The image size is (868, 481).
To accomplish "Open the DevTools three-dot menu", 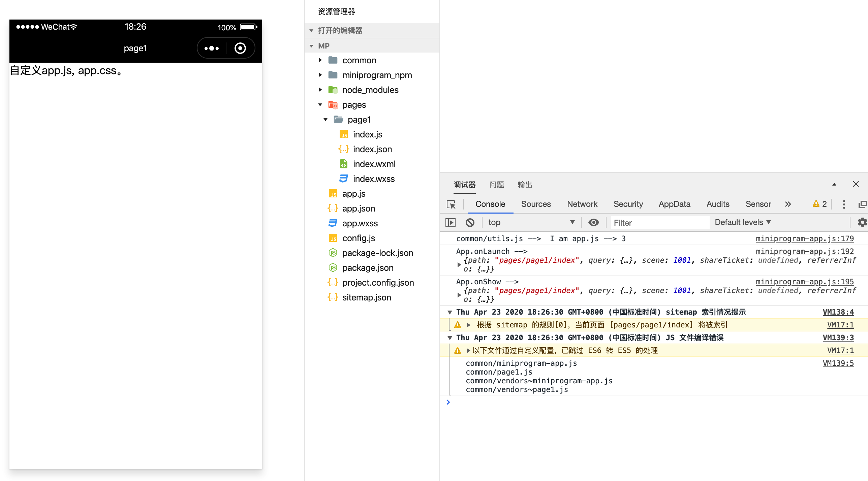I will [844, 204].
